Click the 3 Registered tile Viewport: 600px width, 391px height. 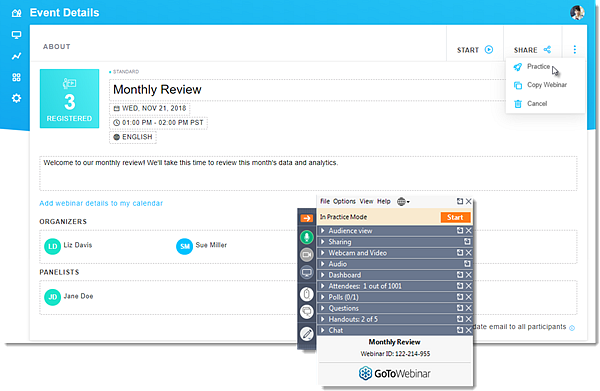[69, 98]
